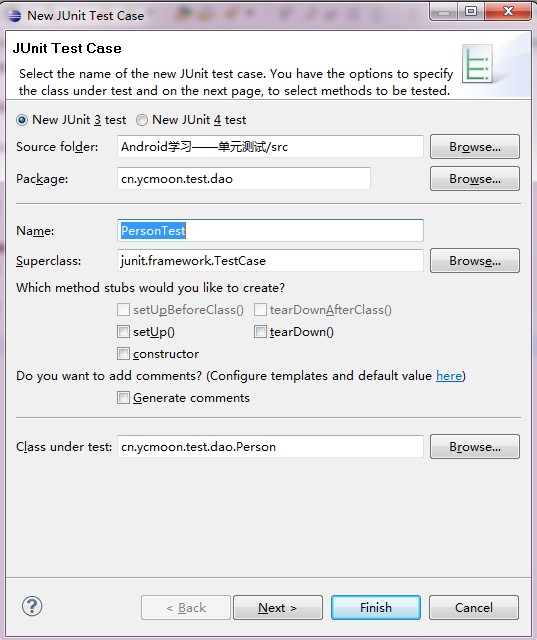This screenshot has height=640, width=537.
Task: Click the Package input field
Action: coord(244,179)
